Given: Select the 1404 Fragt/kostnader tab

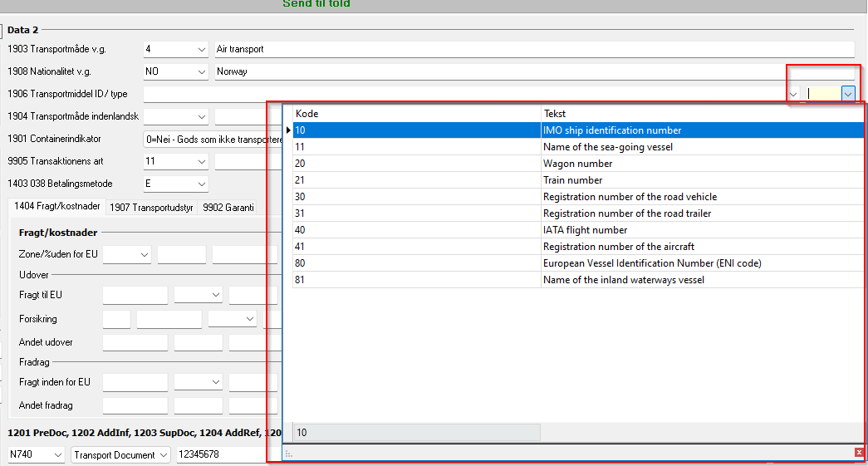Looking at the screenshot, I should (x=58, y=207).
